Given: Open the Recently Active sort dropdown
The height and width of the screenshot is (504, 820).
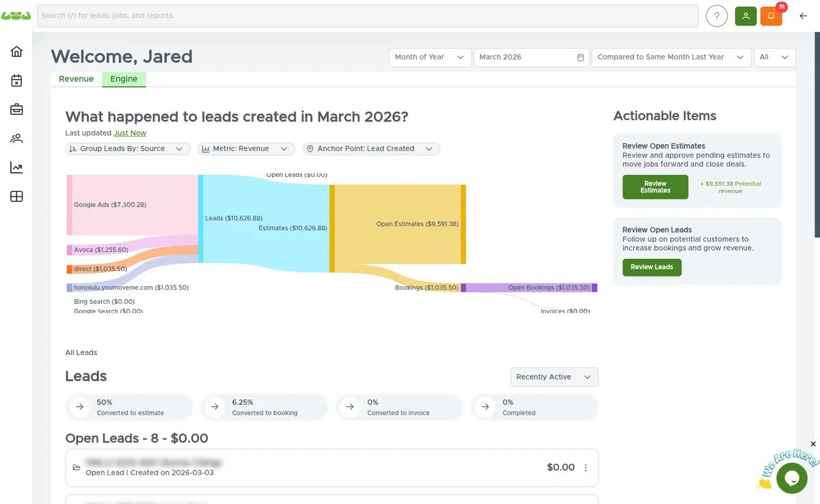Looking at the screenshot, I should pos(554,376).
